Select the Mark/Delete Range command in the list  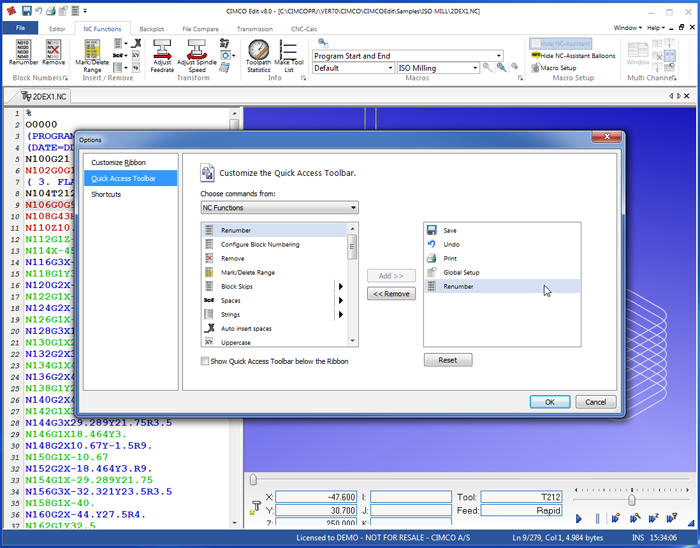(274, 272)
